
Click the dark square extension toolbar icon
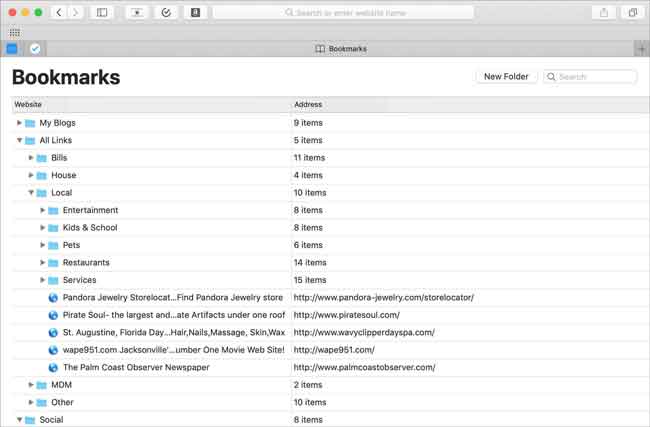tap(196, 12)
